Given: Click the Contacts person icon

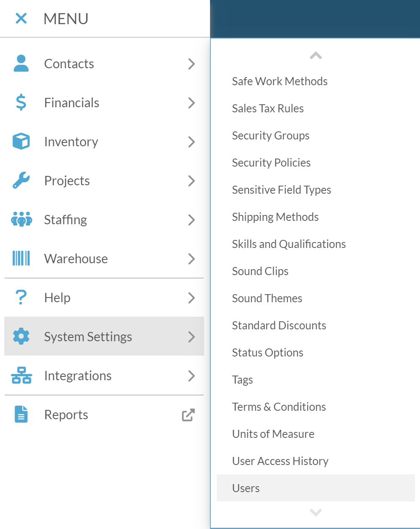Looking at the screenshot, I should (21, 64).
